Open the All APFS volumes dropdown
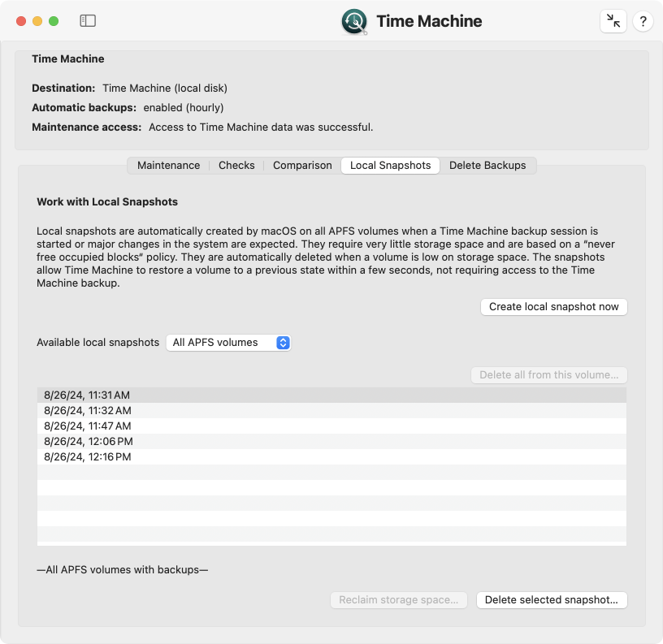Image resolution: width=663 pixels, height=644 pixels. [228, 342]
